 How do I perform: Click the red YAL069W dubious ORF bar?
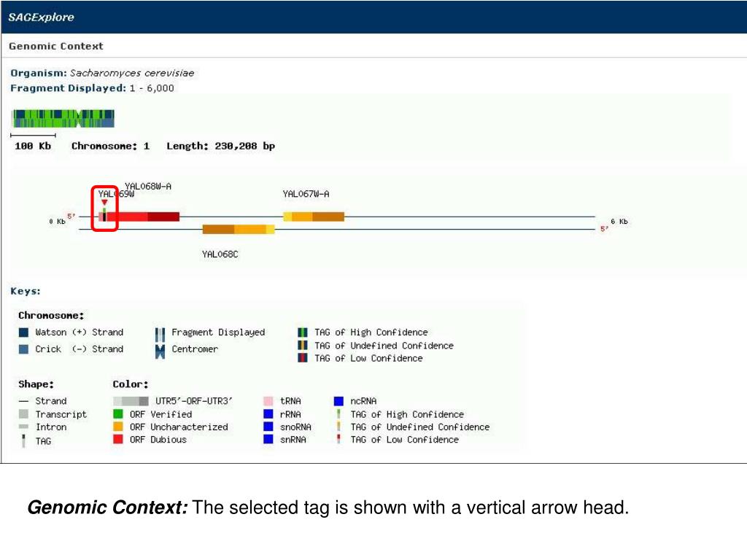(x=139, y=217)
